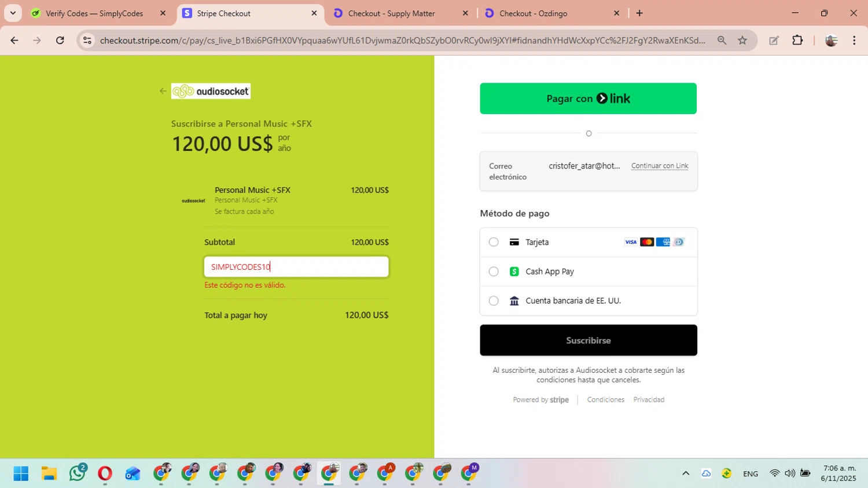This screenshot has width=868, height=488.
Task: Click the address bar URL
Action: point(402,41)
